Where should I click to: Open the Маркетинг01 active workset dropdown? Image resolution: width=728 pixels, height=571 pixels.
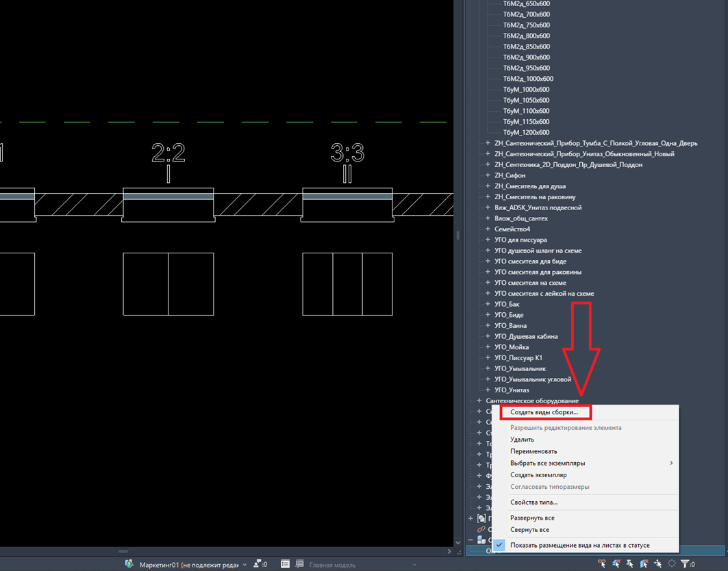tap(244, 565)
